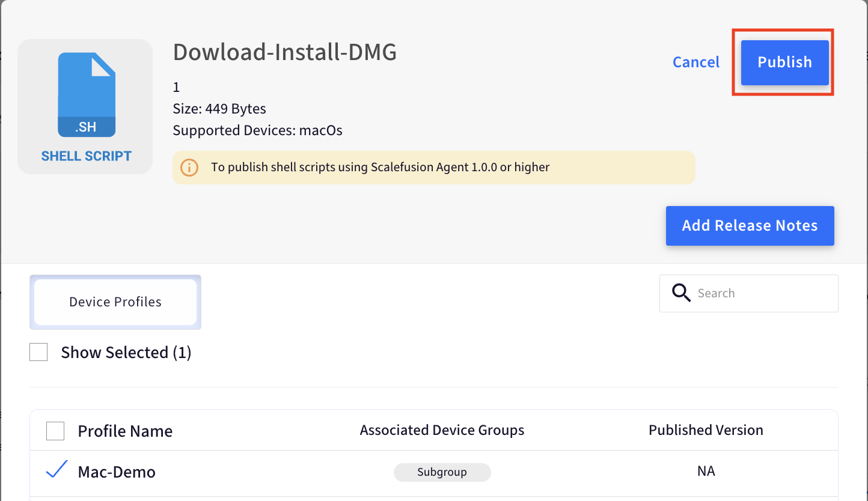The height and width of the screenshot is (501, 868).
Task: Click the NA published version cell
Action: 706,471
